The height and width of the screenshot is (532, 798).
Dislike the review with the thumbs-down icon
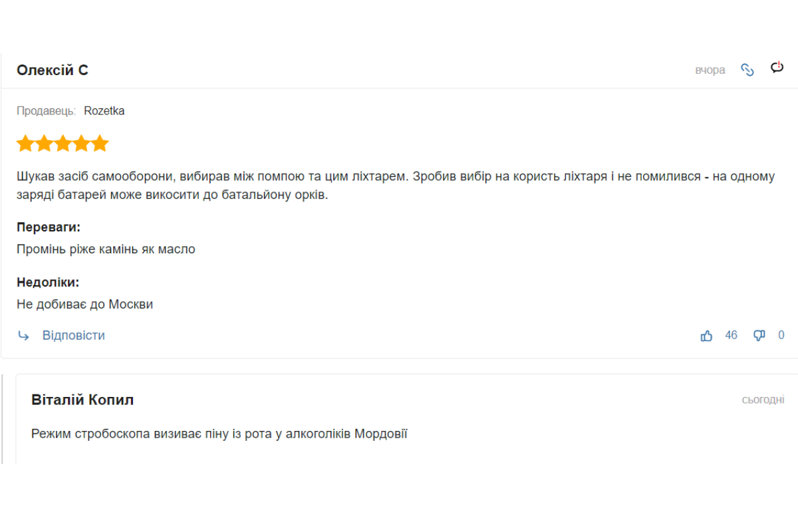(x=759, y=336)
